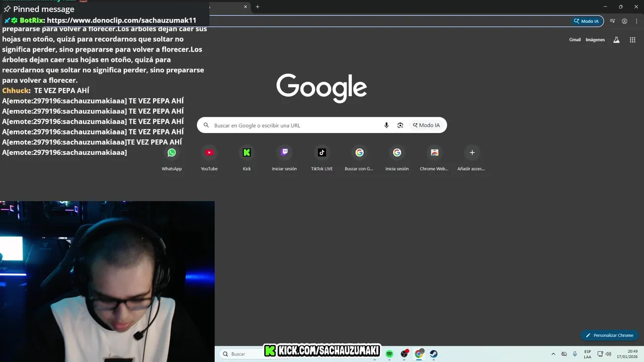Click Personalizar Chrome button
Screen dimensions: 644x362
(x=609, y=335)
